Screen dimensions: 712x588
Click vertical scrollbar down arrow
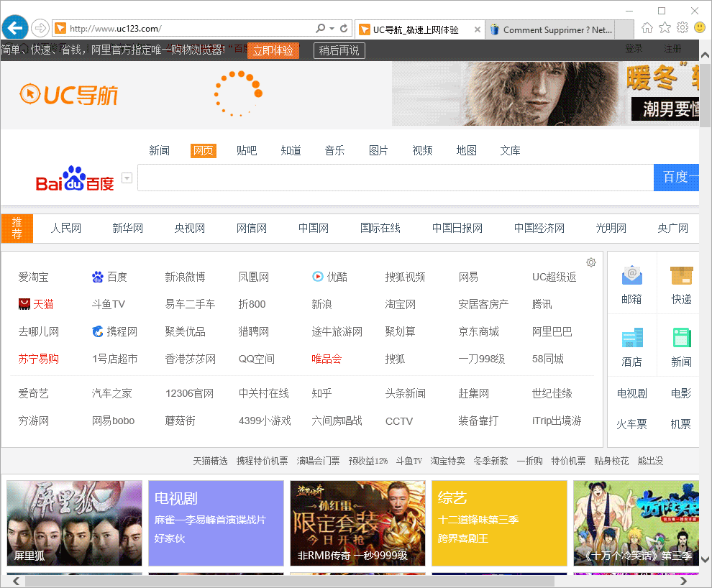[706, 559]
